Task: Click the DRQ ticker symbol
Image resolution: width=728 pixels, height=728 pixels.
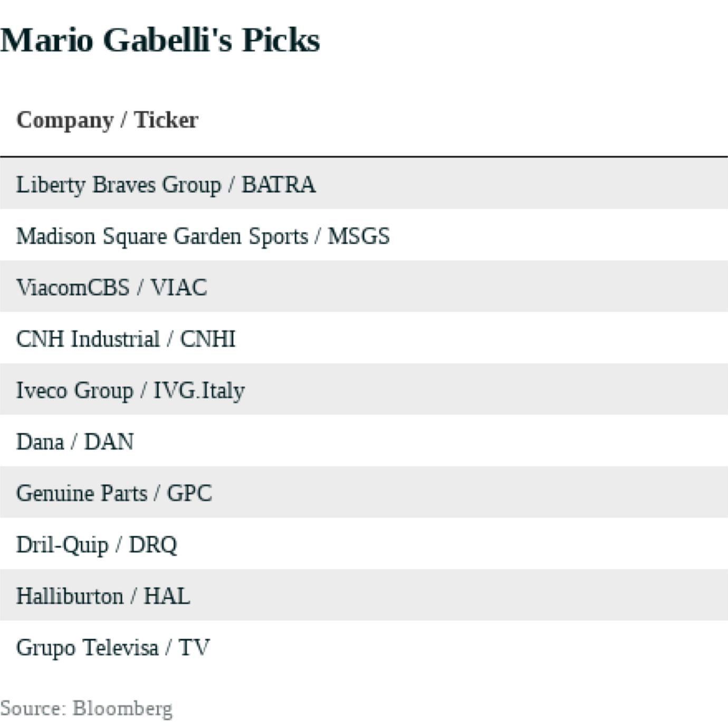Action: coord(153,544)
